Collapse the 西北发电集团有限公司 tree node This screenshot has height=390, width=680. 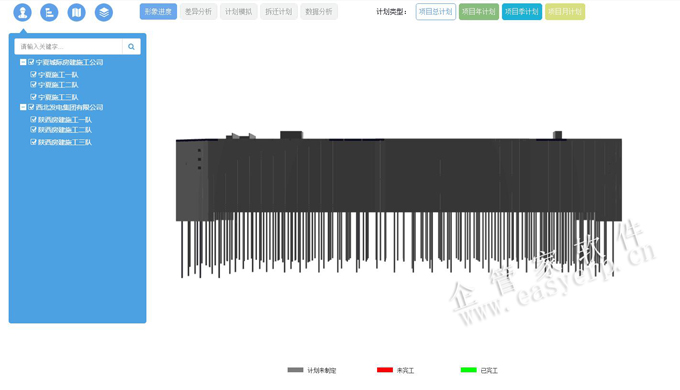[23, 107]
